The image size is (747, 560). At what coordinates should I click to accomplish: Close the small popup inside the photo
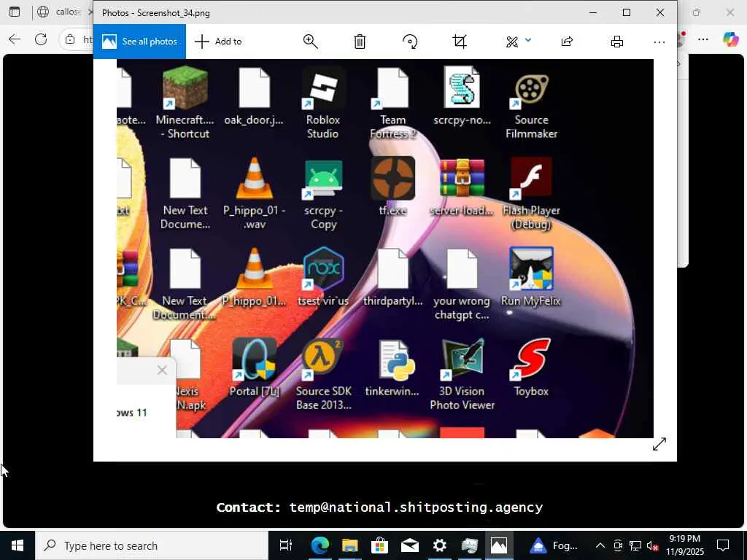click(162, 370)
